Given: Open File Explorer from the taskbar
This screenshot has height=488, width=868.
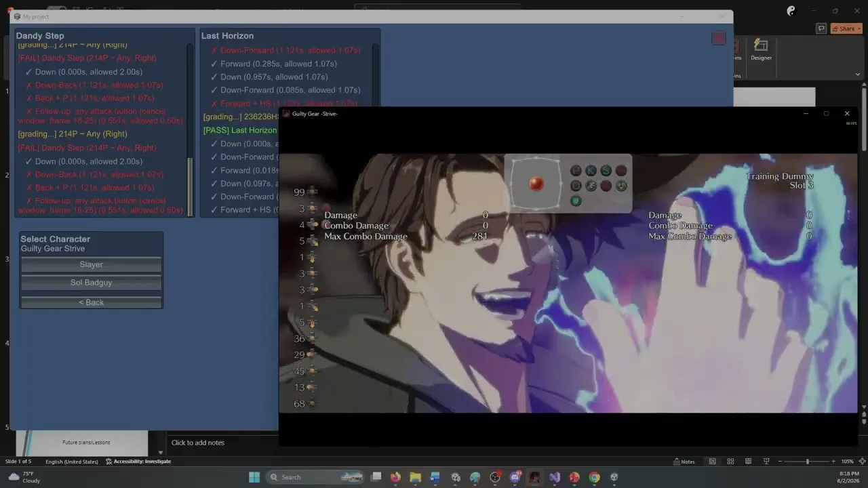Looking at the screenshot, I should coord(415,477).
